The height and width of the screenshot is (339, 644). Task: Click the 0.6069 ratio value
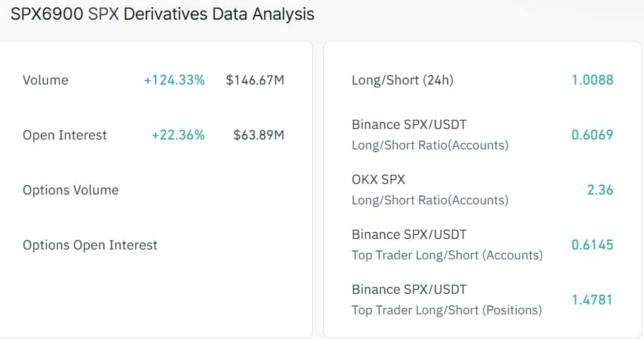(592, 135)
